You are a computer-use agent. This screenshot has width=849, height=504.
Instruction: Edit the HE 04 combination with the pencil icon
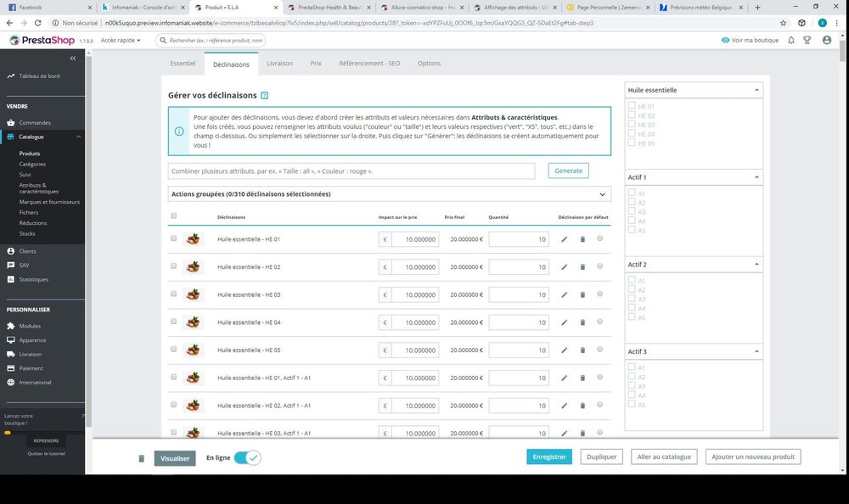coord(565,322)
